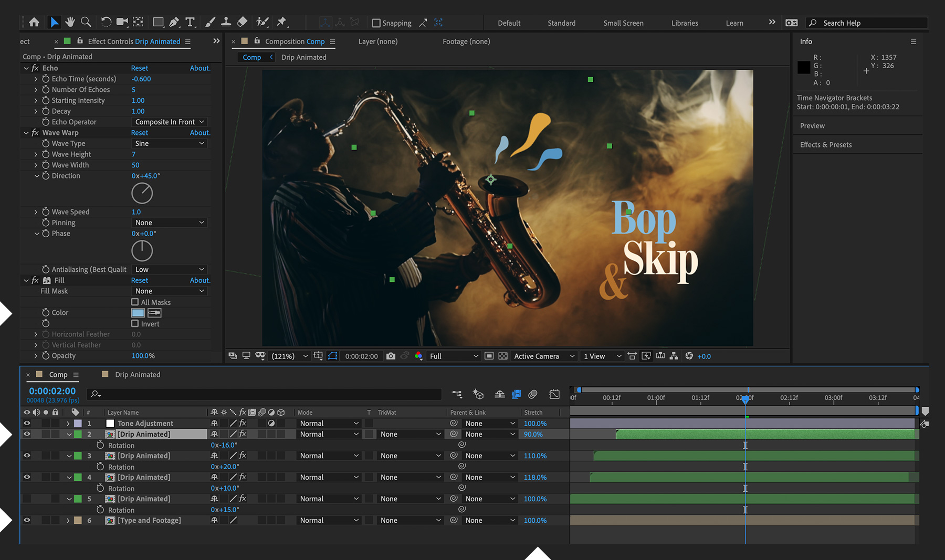Collapse the Echo effect properties
The height and width of the screenshot is (560, 945).
click(x=26, y=68)
